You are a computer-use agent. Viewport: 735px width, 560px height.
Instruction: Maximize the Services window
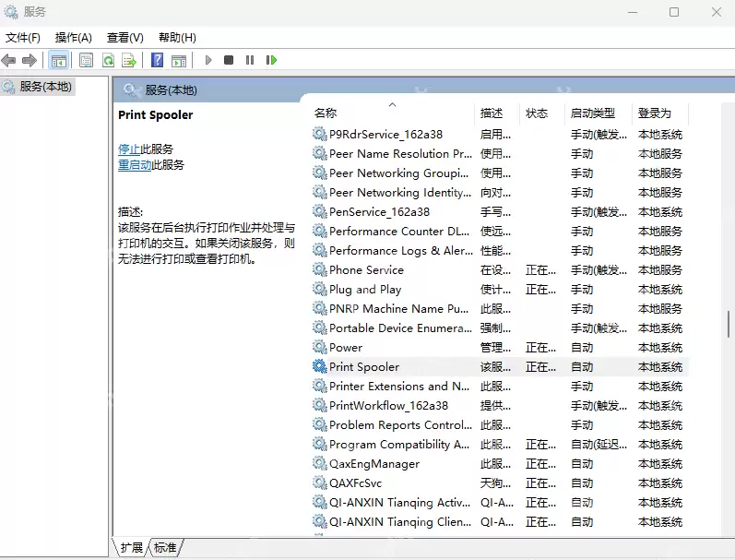click(x=674, y=12)
